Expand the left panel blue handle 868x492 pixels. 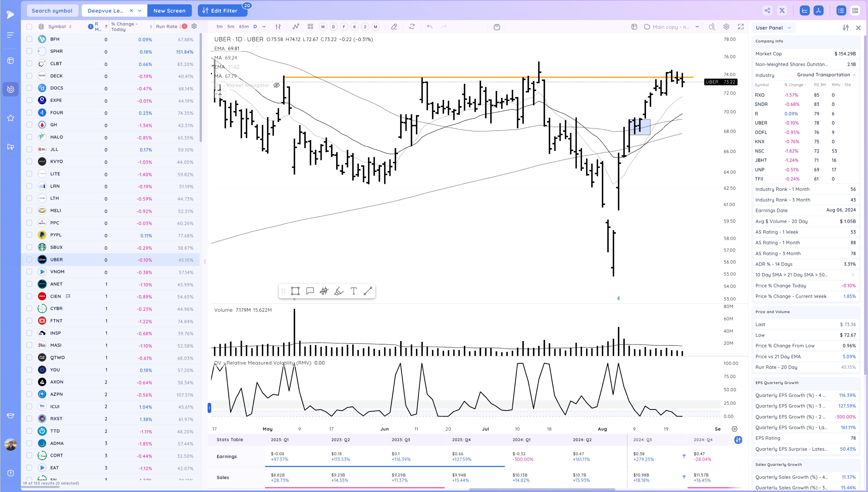click(x=209, y=408)
